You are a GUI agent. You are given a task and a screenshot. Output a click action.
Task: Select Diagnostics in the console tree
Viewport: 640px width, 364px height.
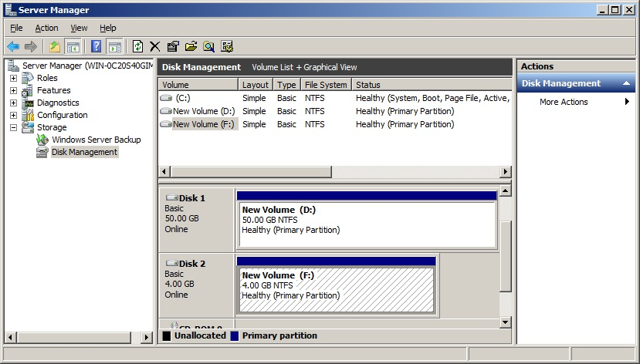pos(58,103)
